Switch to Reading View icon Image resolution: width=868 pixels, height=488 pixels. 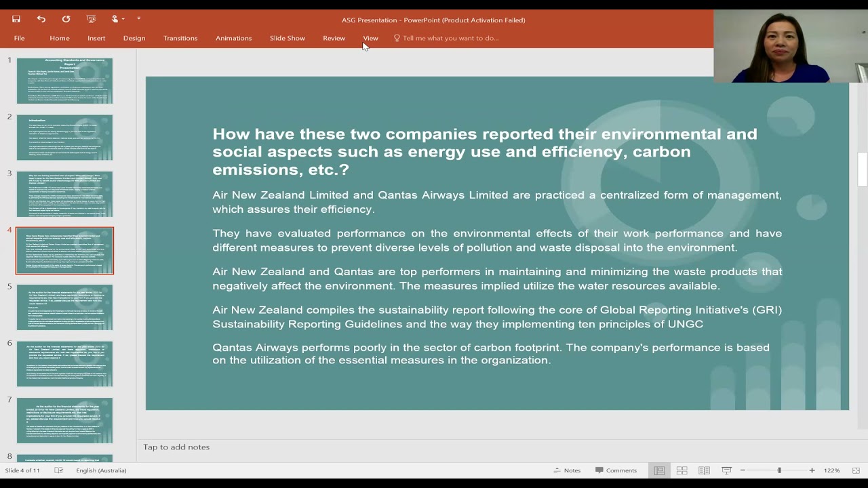tap(704, 470)
